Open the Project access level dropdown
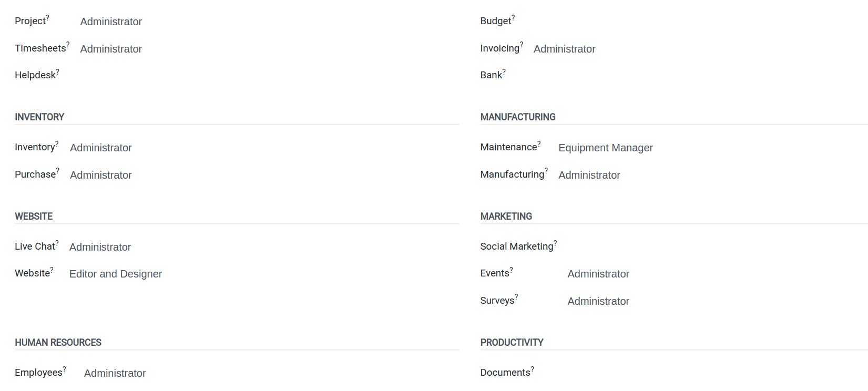This screenshot has width=868, height=391. click(x=270, y=22)
